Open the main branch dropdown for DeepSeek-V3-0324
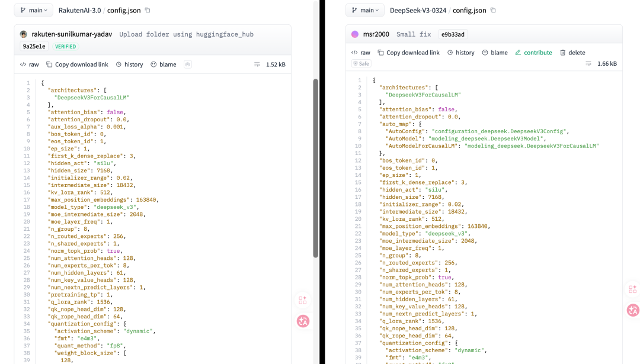This screenshot has width=640, height=364. click(365, 10)
